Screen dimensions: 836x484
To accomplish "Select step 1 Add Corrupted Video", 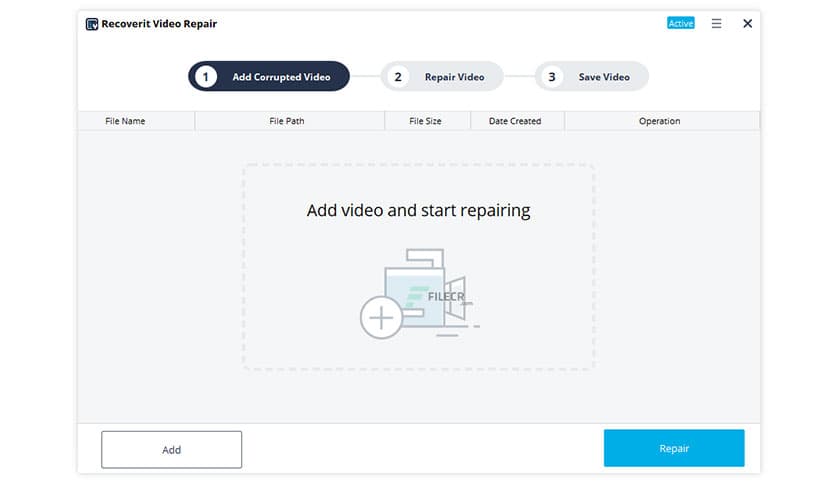I will coord(269,76).
